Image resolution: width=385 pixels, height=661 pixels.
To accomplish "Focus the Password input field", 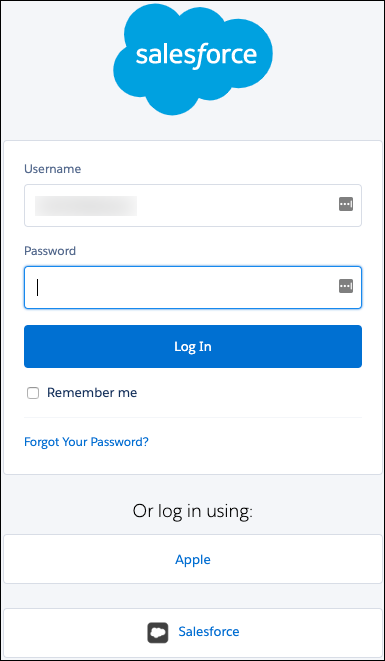I will coord(193,287).
